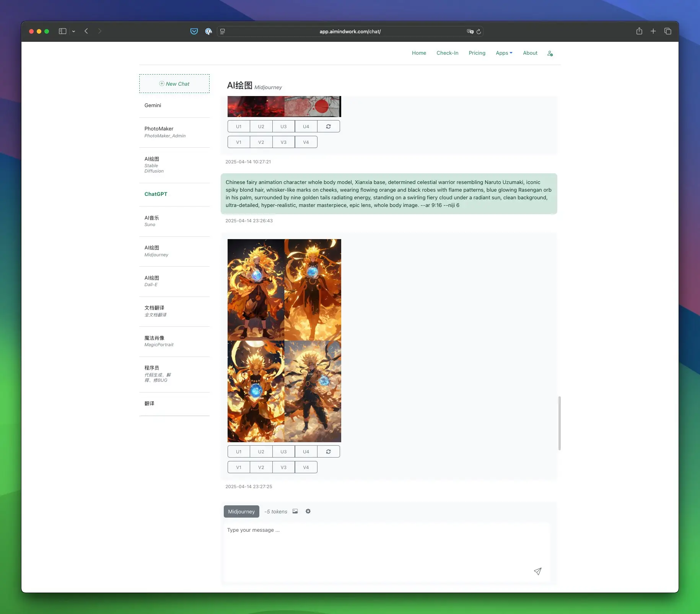Click the translate page icon in address bar
This screenshot has width=700, height=614.
(470, 31)
